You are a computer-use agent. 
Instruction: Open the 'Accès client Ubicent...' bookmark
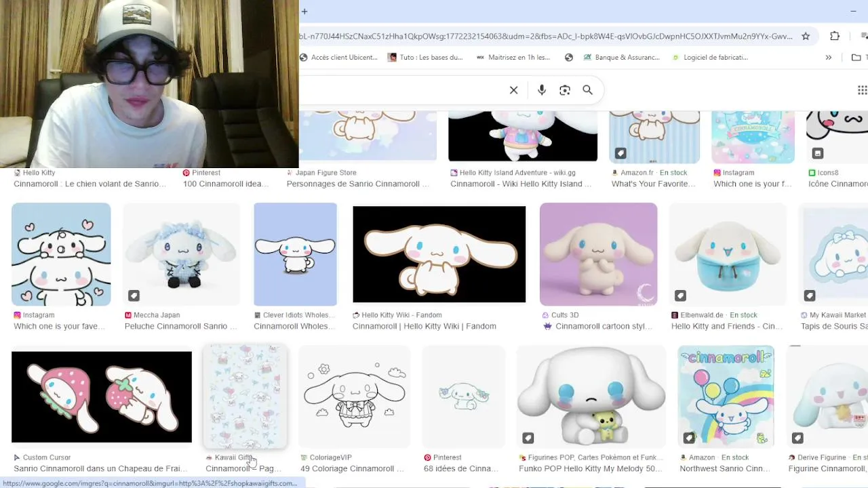coord(338,58)
